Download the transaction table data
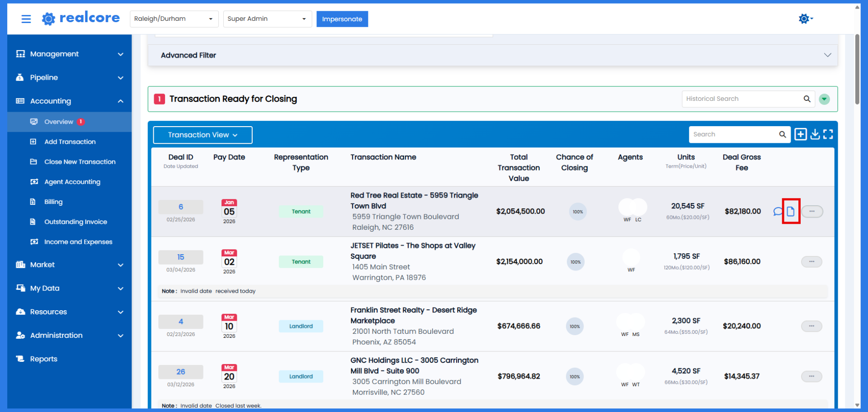 [x=815, y=134]
